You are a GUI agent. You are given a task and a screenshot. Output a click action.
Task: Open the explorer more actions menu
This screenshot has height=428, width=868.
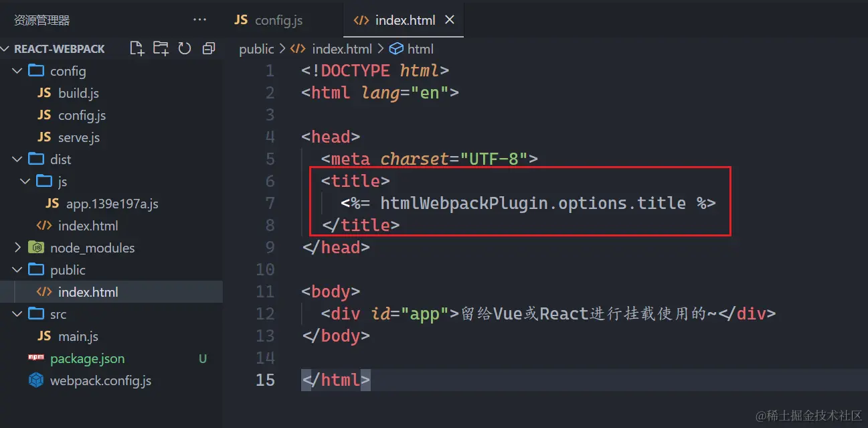tap(199, 20)
